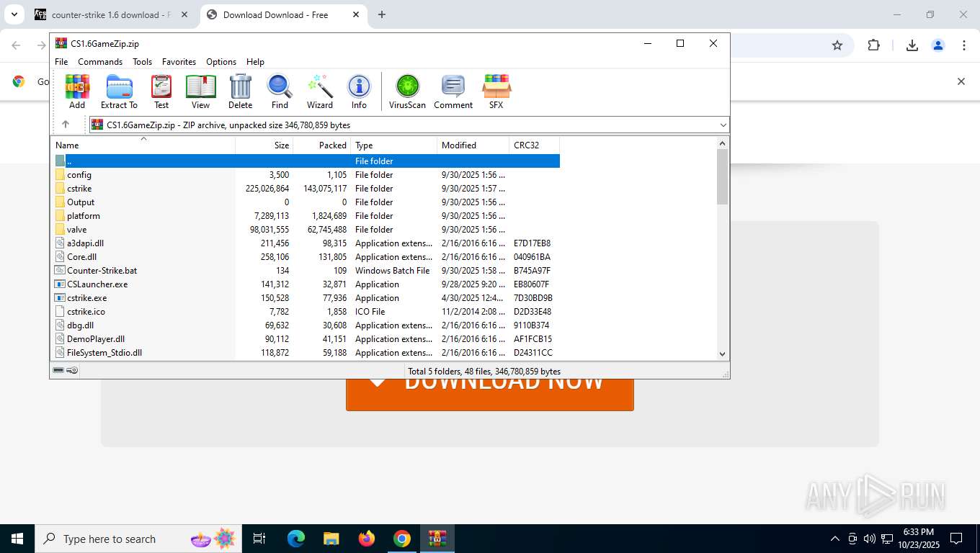The height and width of the screenshot is (553, 980).
Task: Open Firefox from the taskbar
Action: coord(367,539)
